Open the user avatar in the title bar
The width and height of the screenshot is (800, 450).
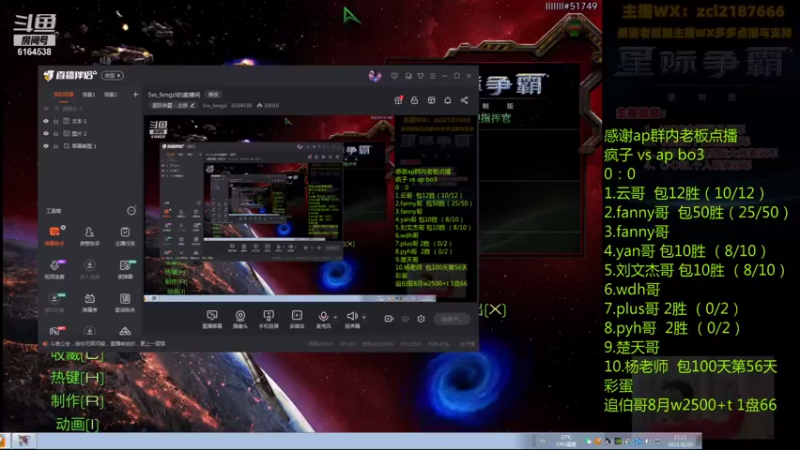click(375, 76)
